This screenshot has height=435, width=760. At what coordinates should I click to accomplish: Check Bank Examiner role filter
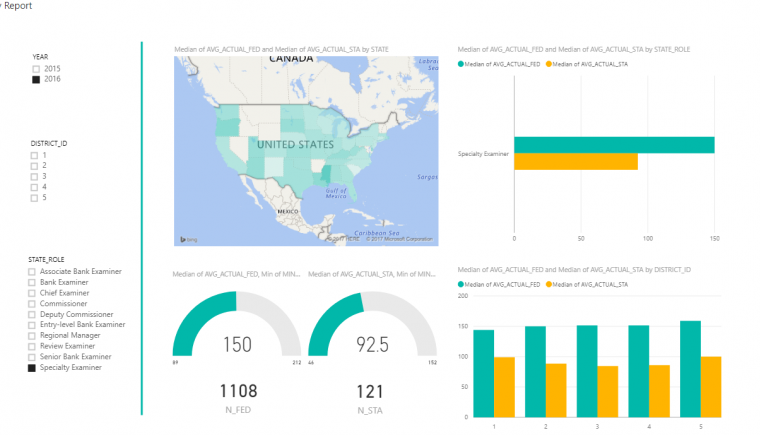pos(32,283)
